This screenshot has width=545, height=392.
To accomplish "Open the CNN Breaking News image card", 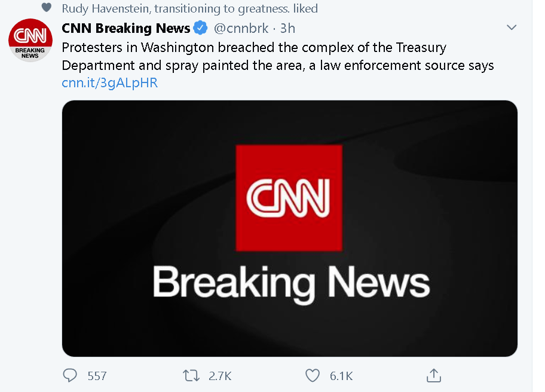I will (289, 228).
